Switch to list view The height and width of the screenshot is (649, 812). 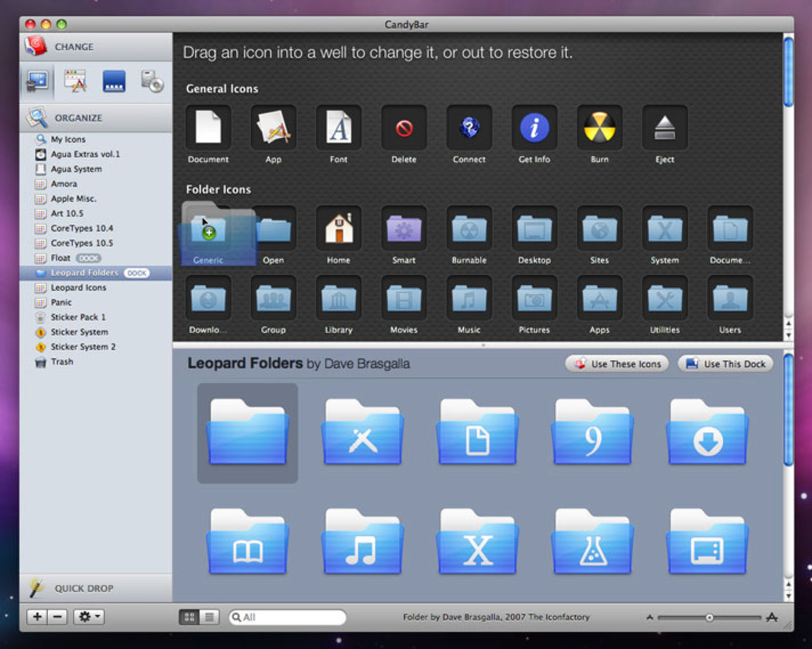(209, 617)
